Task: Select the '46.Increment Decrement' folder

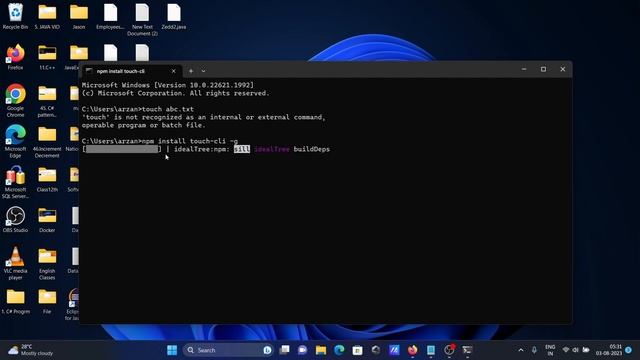Action: pos(47,141)
